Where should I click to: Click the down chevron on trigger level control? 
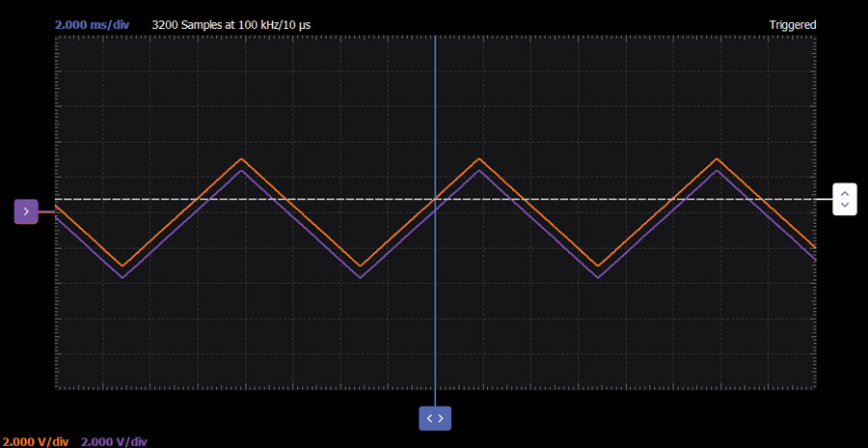coord(845,205)
